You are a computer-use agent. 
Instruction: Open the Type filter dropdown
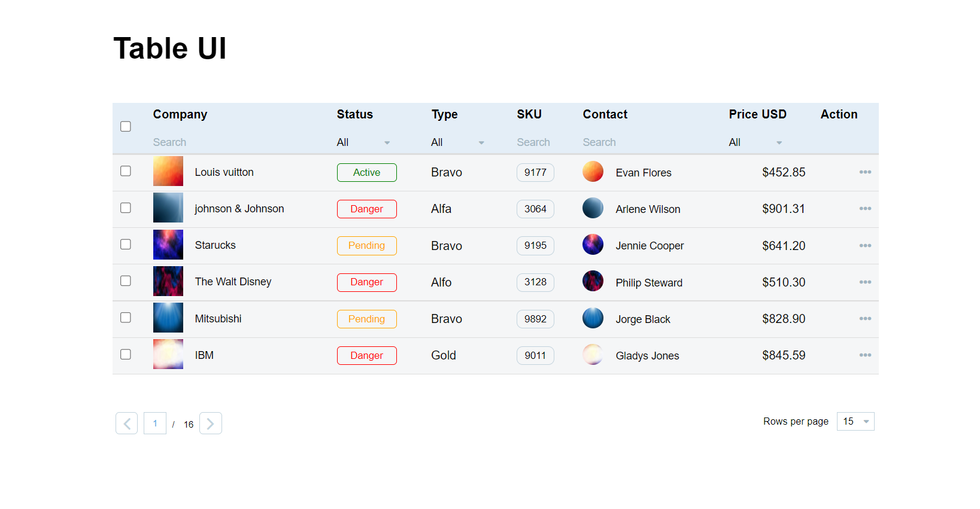(458, 142)
